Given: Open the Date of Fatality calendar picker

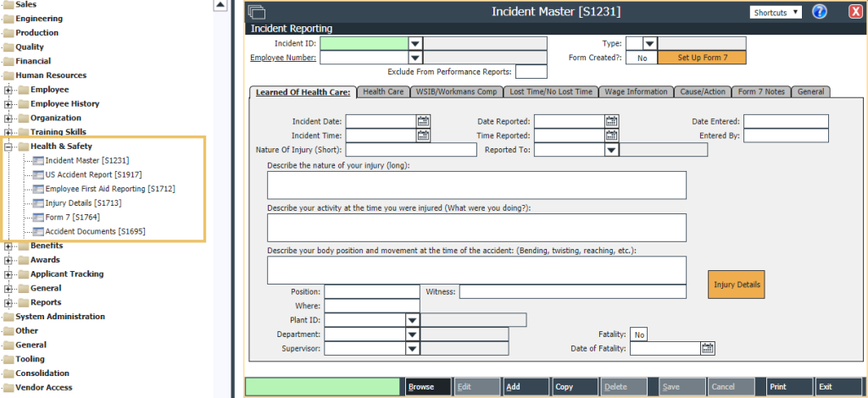Looking at the screenshot, I should (x=707, y=348).
